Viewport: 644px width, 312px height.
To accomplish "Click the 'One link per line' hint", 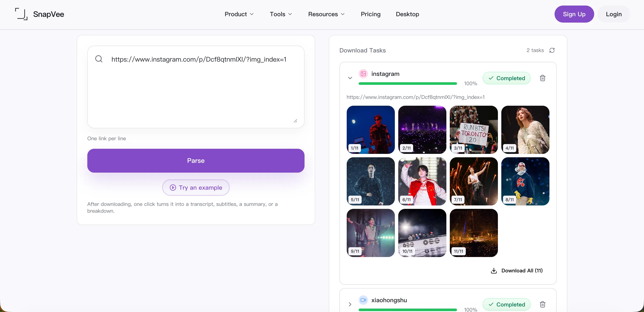I will click(x=106, y=138).
